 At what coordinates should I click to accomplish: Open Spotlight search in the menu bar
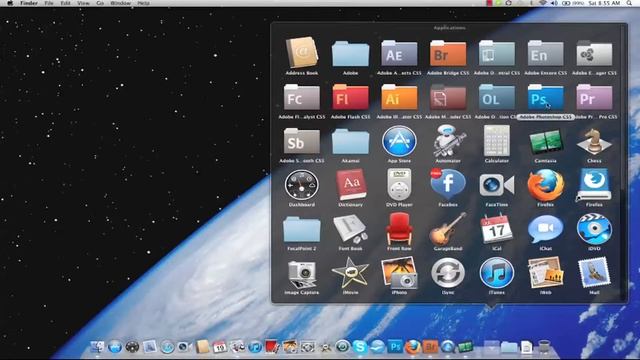(x=629, y=3)
